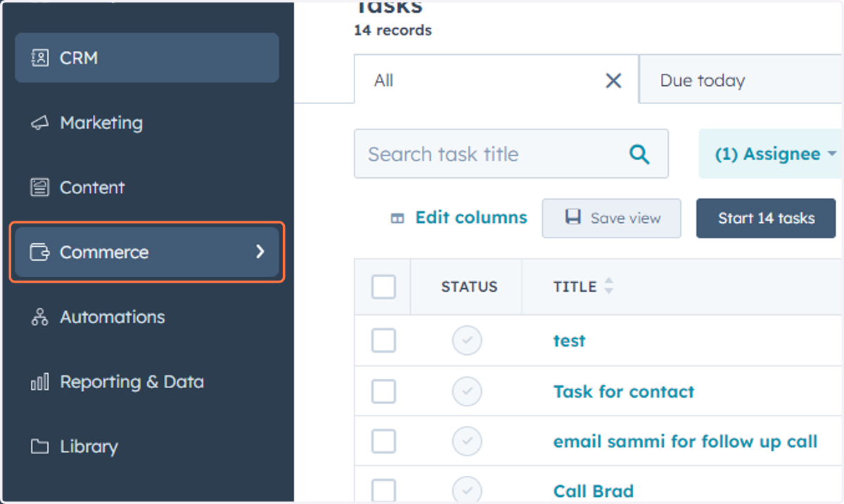Open the Marketing sidebar menu

tap(147, 122)
